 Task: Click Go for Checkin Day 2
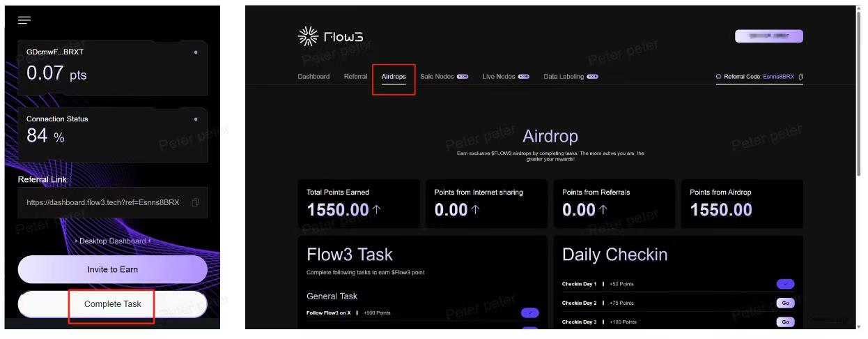(x=785, y=303)
